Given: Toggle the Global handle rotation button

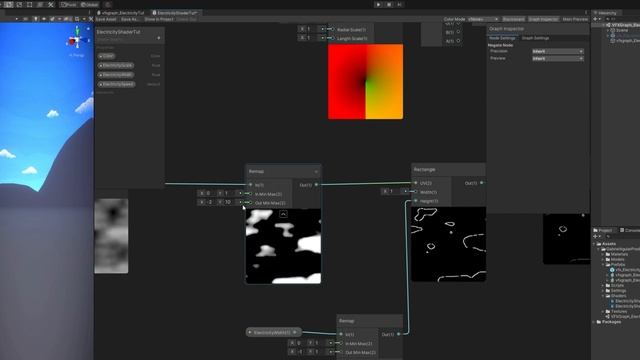Looking at the screenshot, I should (x=89, y=5).
